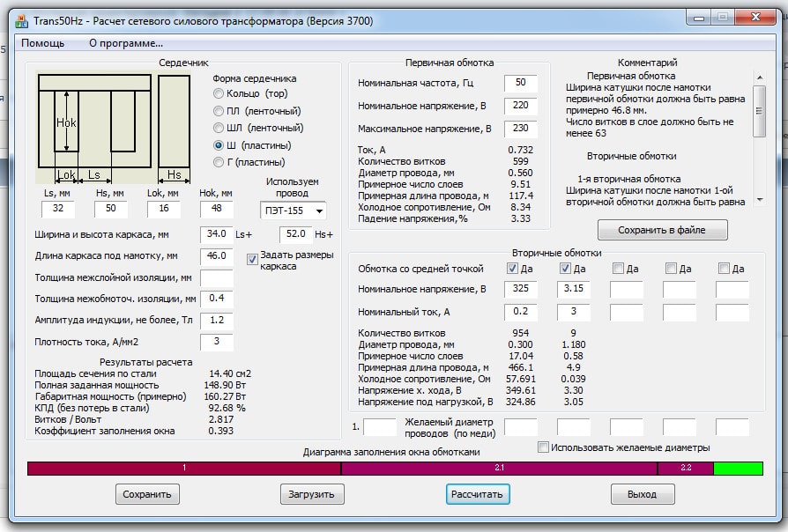Image resolution: width=788 pixels, height=532 pixels.
Task: Click Номинальная частота, Гц field
Action: click(521, 83)
